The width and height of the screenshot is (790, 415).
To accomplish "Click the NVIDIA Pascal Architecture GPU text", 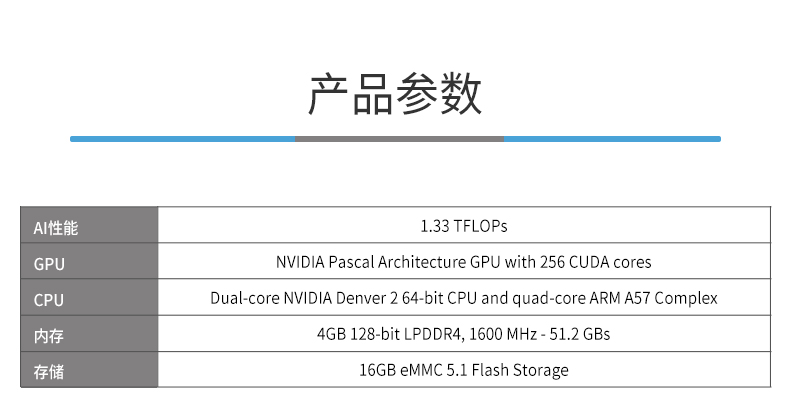I will [x=388, y=262].
